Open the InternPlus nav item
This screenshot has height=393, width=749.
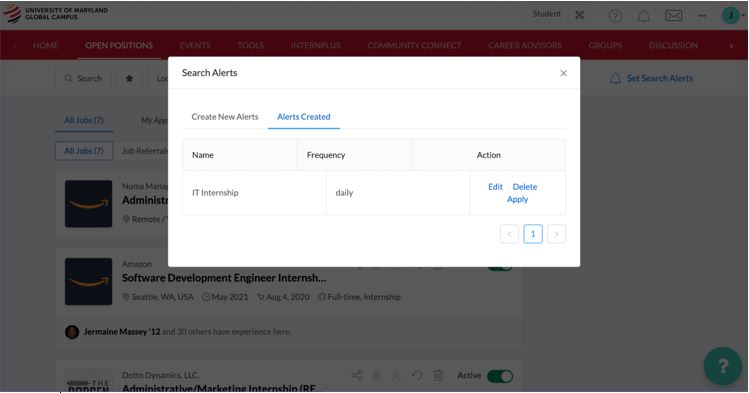point(316,45)
